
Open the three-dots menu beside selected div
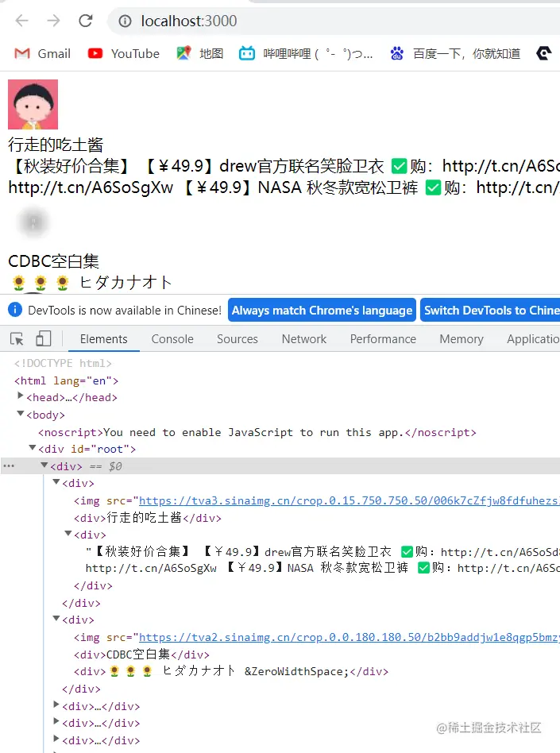[9, 465]
